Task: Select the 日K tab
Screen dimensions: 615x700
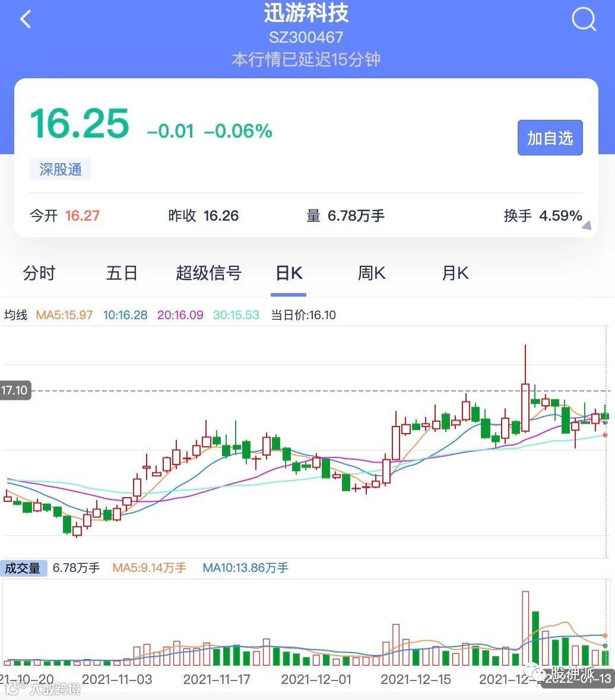Action: (289, 273)
